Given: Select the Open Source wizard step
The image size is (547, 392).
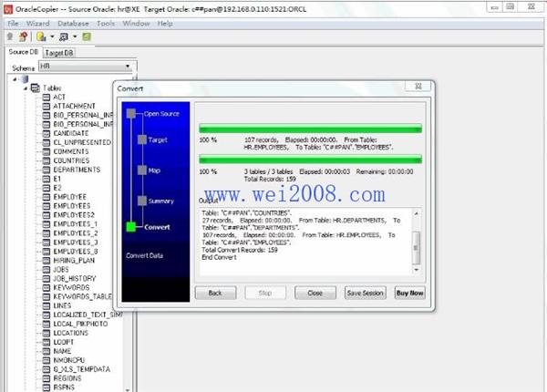Looking at the screenshot, I should tap(161, 114).
